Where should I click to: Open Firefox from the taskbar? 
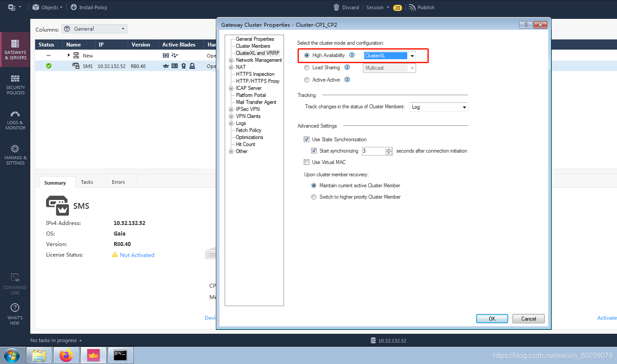pyautogui.click(x=66, y=355)
